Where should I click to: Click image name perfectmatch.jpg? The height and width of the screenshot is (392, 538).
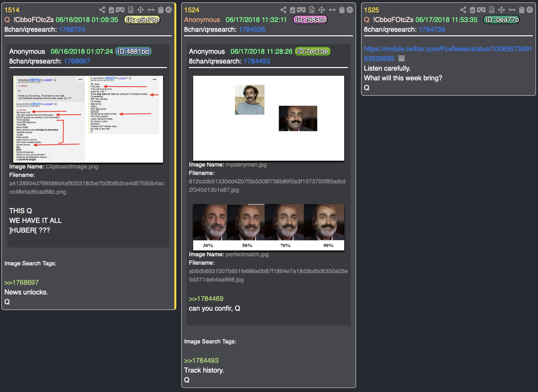[x=247, y=254]
